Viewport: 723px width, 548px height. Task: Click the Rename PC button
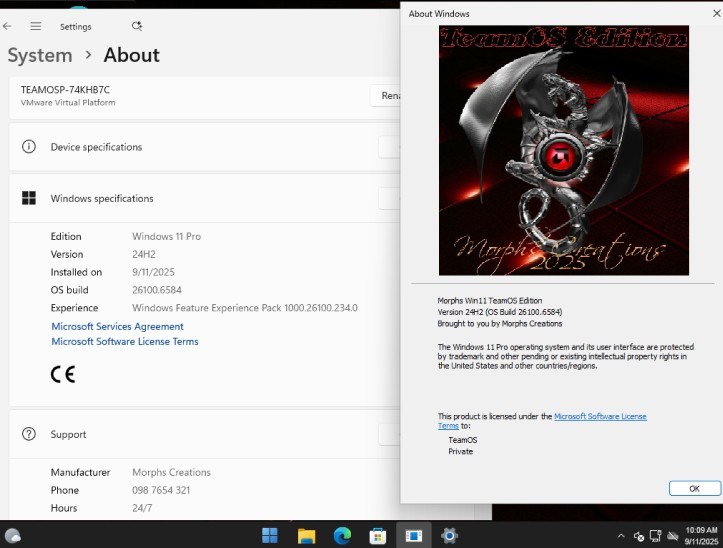[385, 95]
